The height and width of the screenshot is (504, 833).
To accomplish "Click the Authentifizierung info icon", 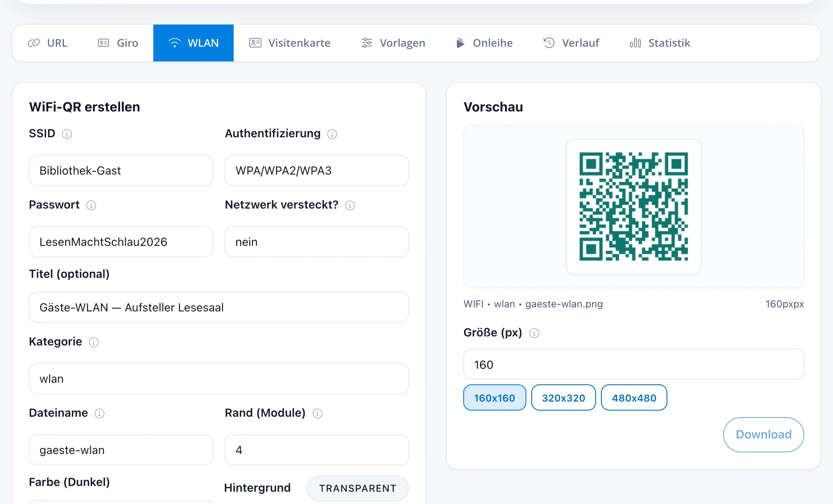I will click(332, 134).
